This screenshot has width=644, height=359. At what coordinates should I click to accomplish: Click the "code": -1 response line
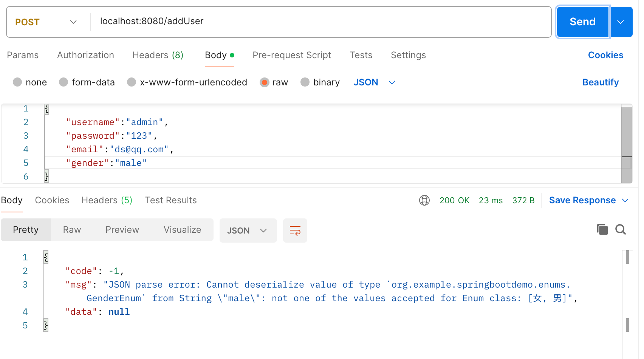pyautogui.click(x=94, y=271)
